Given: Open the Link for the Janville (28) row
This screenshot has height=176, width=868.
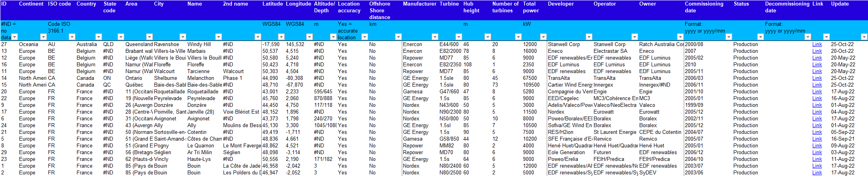Looking at the screenshot, I should point(817,112).
